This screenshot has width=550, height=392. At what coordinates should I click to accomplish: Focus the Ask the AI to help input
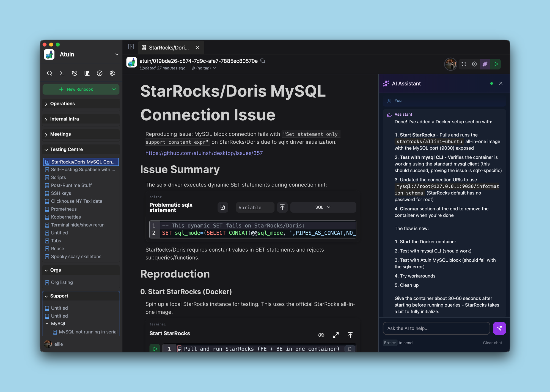pyautogui.click(x=436, y=328)
